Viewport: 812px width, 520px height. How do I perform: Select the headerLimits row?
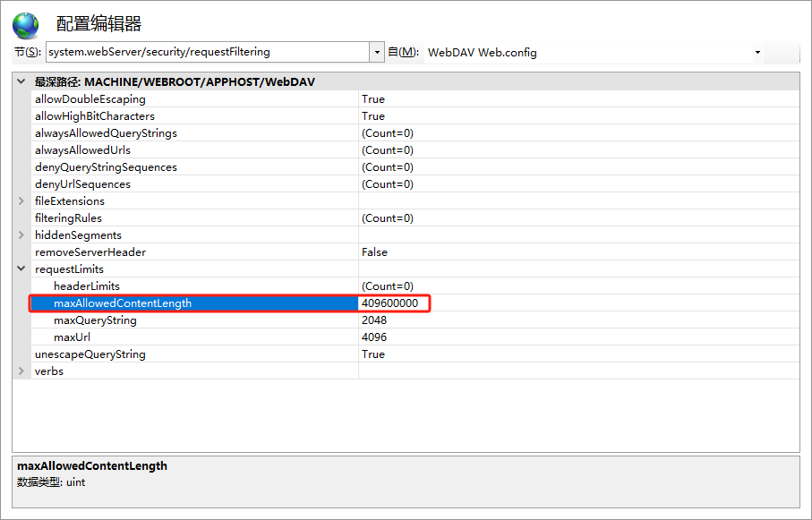point(87,286)
